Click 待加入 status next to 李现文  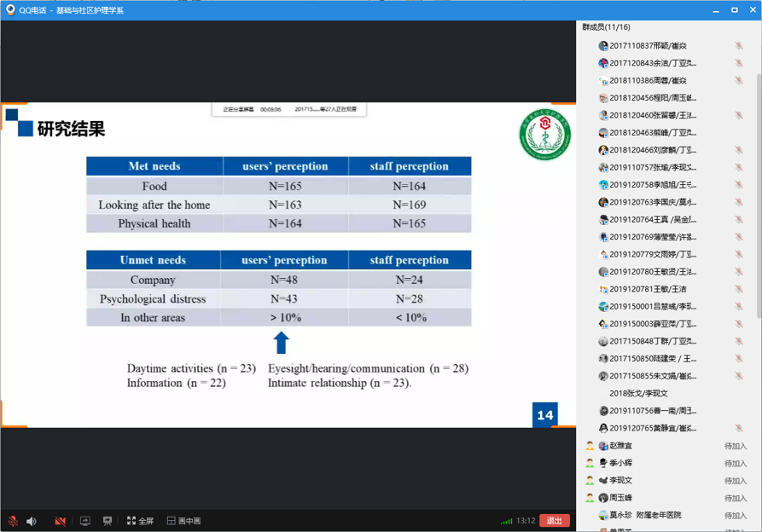click(x=735, y=481)
